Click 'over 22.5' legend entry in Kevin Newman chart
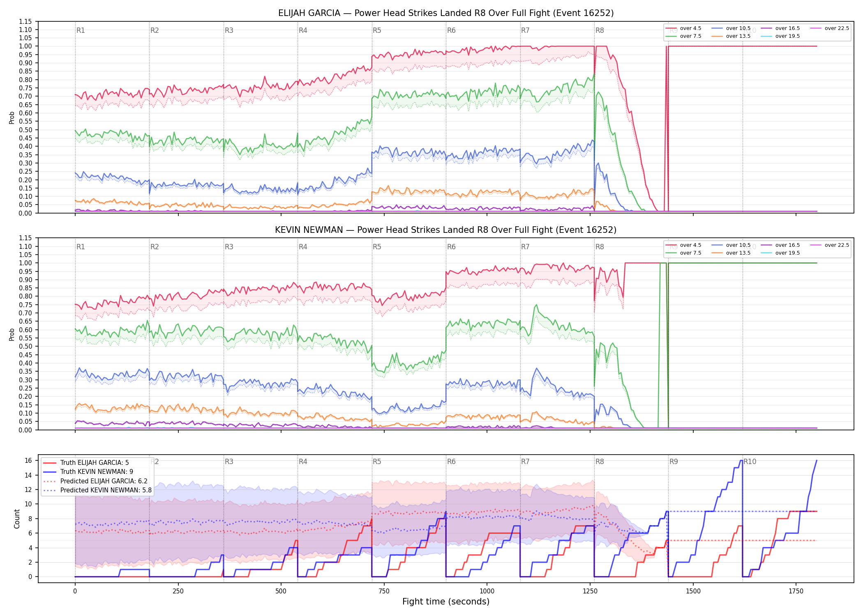The width and height of the screenshot is (863, 616). [x=830, y=245]
